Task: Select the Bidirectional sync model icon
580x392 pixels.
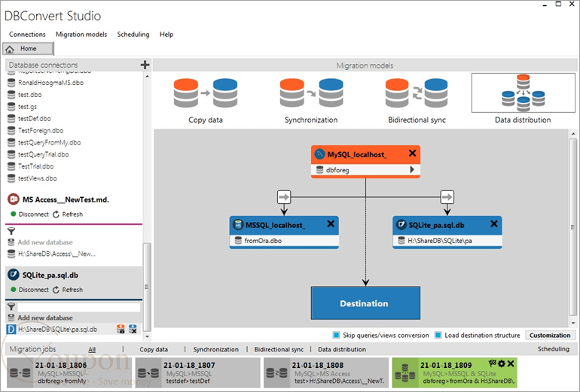Action: 417,93
